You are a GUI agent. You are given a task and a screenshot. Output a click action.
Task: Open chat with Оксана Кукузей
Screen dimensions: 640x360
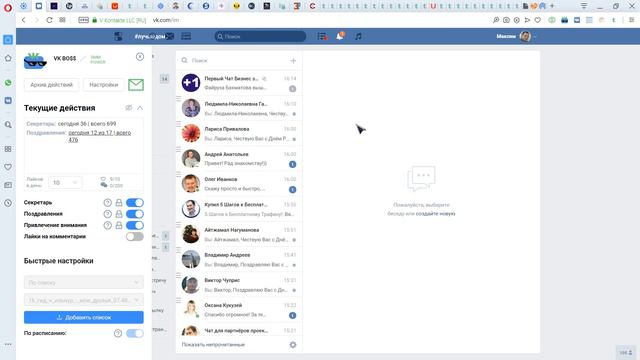(x=239, y=310)
